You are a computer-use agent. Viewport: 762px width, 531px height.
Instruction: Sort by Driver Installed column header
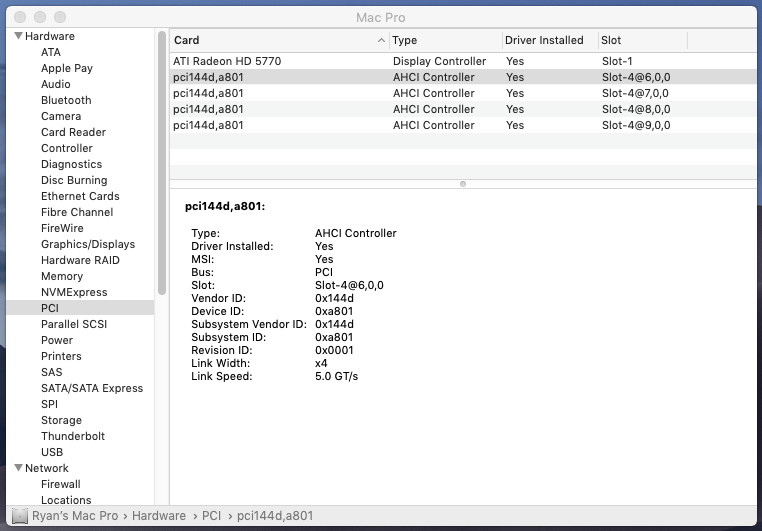[544, 40]
